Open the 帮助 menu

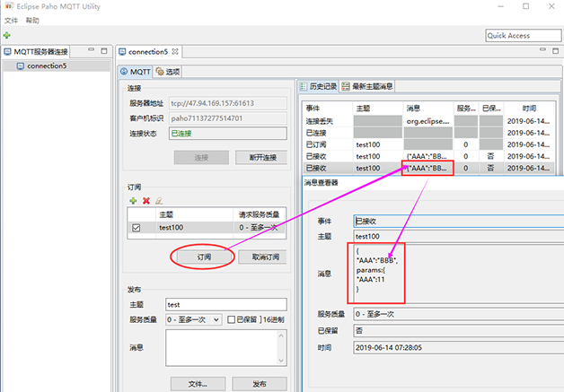[32, 20]
